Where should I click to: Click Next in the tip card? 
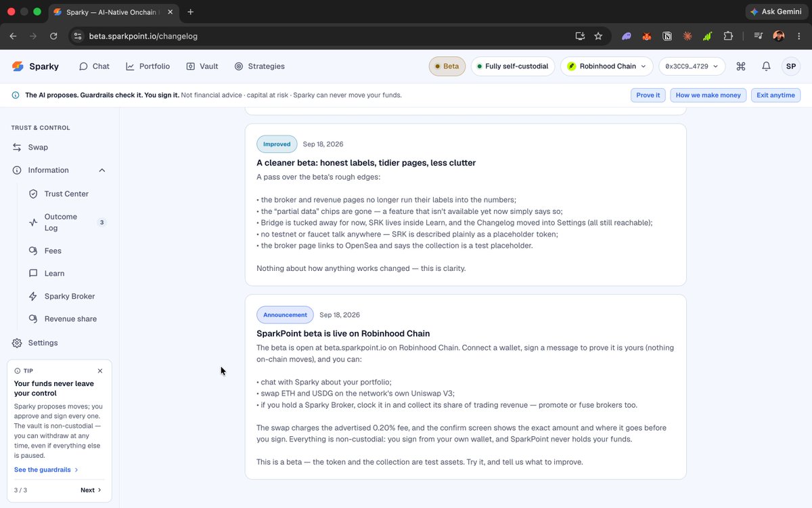(x=91, y=490)
